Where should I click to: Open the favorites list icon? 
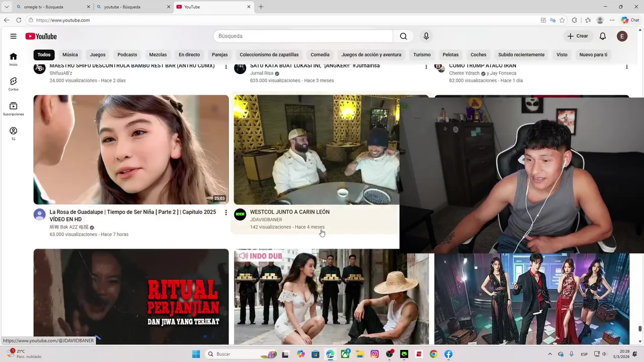point(588,20)
